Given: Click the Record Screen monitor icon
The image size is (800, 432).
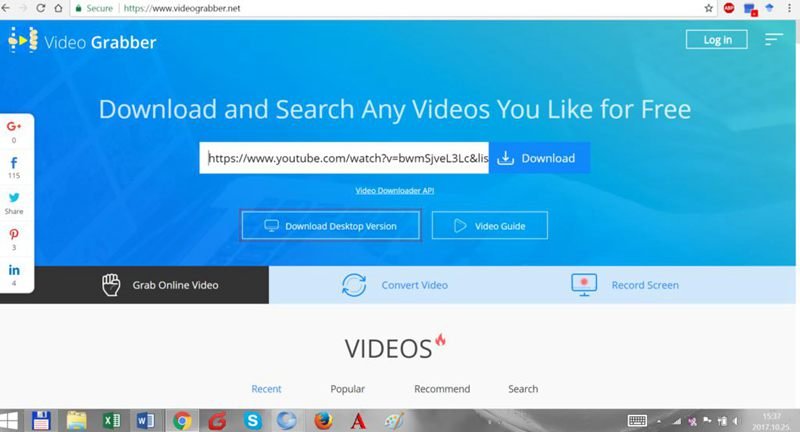Looking at the screenshot, I should [x=584, y=285].
